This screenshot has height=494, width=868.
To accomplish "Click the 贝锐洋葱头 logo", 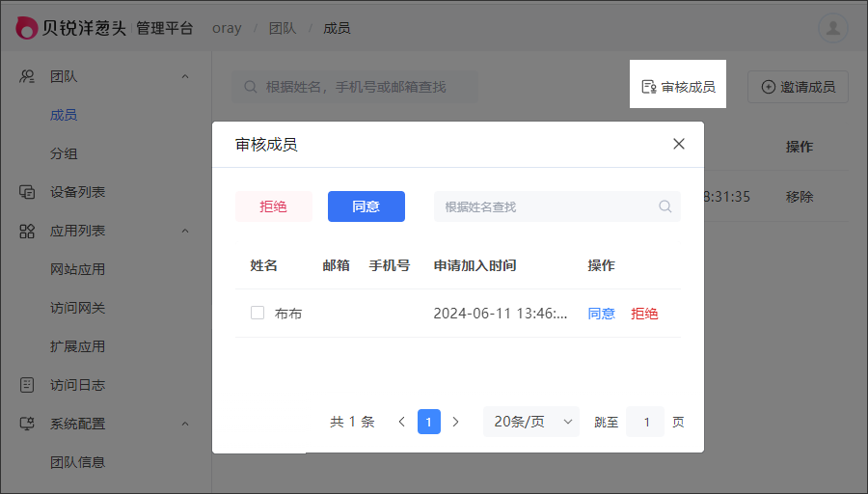I will 71,28.
